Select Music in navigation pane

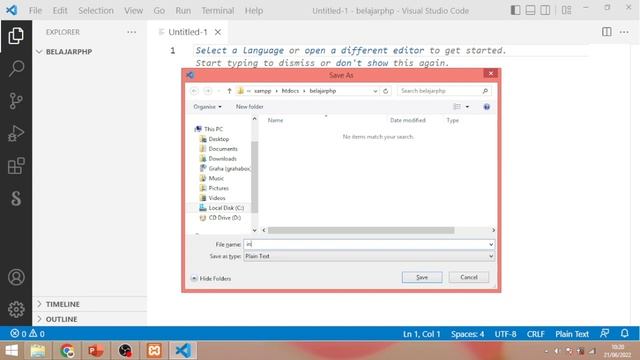coord(211,178)
